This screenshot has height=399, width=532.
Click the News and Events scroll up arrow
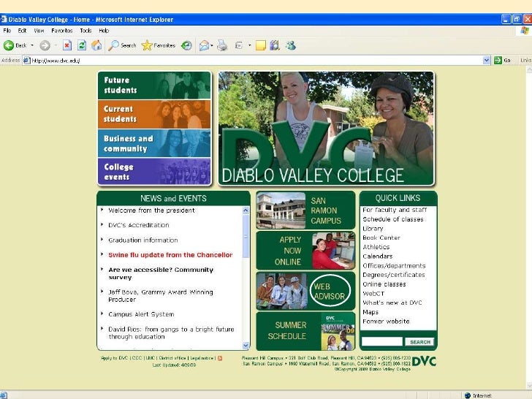point(246,210)
